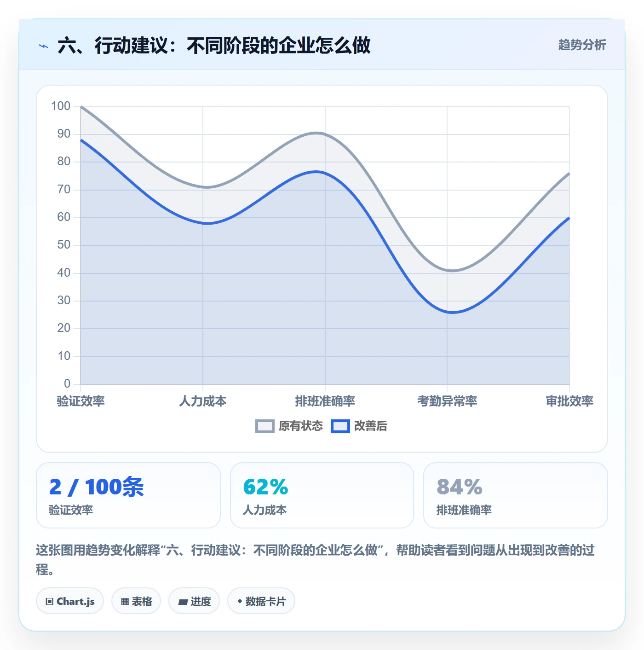Click the 排班准确率 x-axis label
The height and width of the screenshot is (650, 644).
point(325,401)
